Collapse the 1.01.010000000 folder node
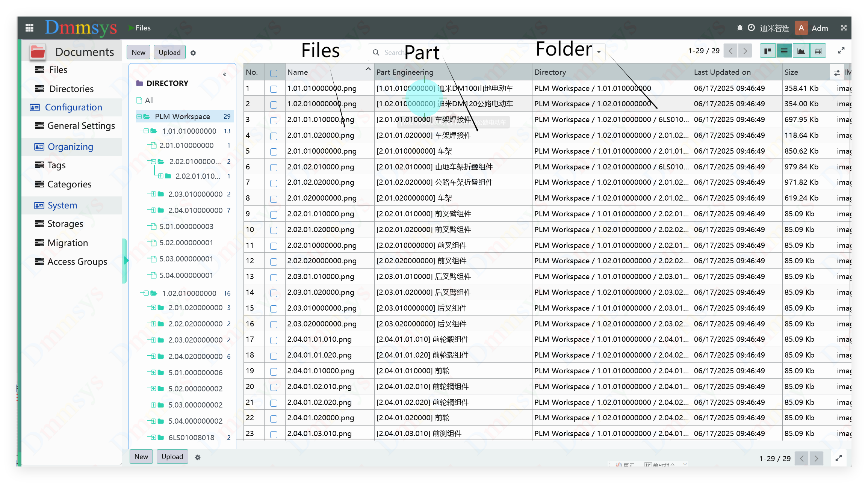Screen dimensions: 868x483 pos(146,131)
